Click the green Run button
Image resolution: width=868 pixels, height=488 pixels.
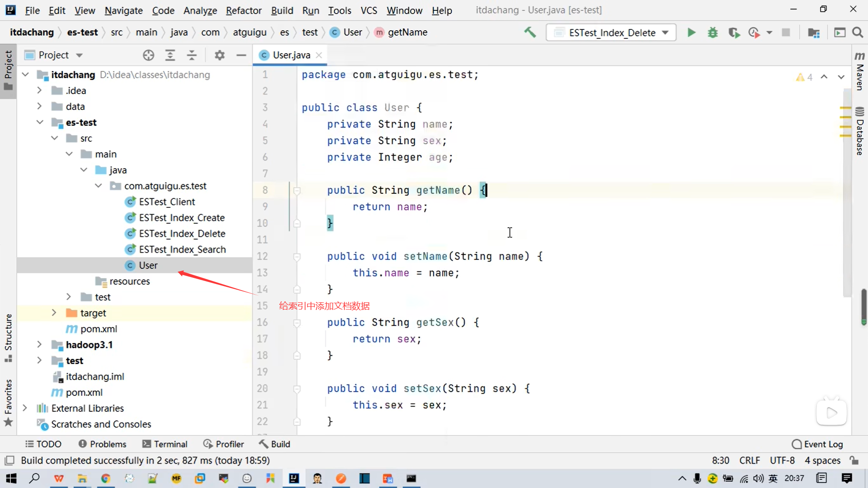(691, 33)
